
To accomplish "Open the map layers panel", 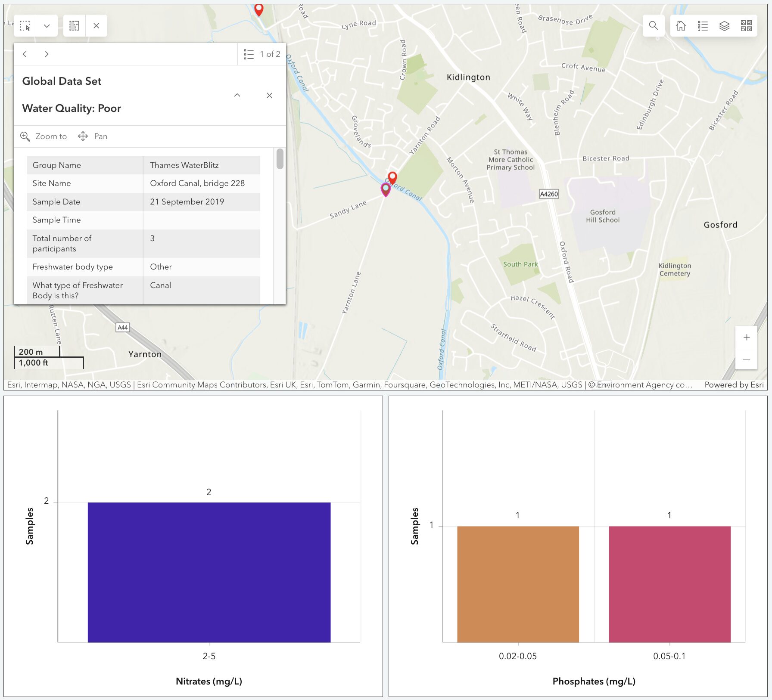I will [x=724, y=26].
